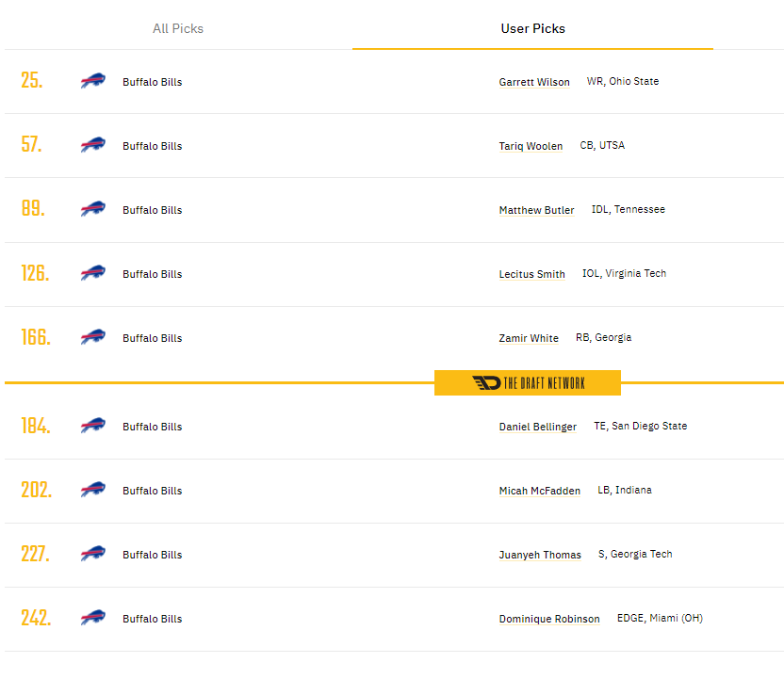
Task: Open Zamir White player link
Action: coord(529,338)
